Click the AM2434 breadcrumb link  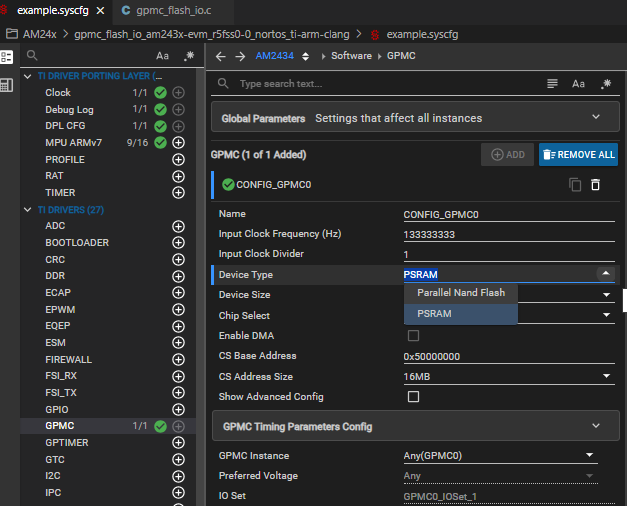point(274,56)
